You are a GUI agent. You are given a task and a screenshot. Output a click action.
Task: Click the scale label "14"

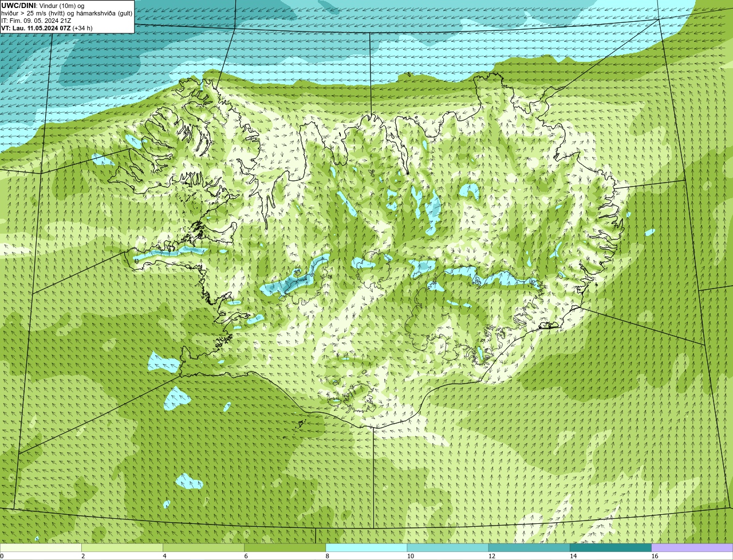click(573, 556)
